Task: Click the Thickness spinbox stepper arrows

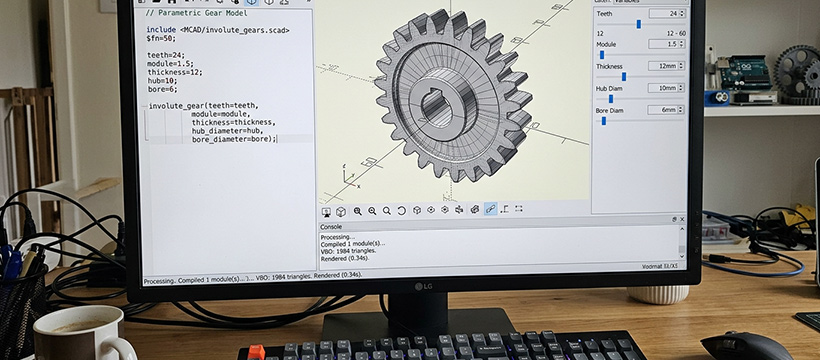Action: click(x=681, y=66)
